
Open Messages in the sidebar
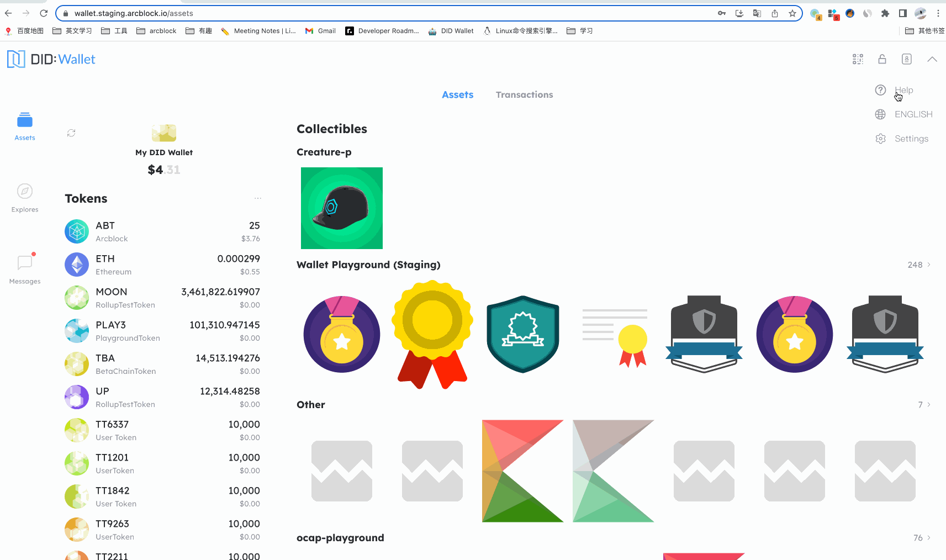coord(25,269)
